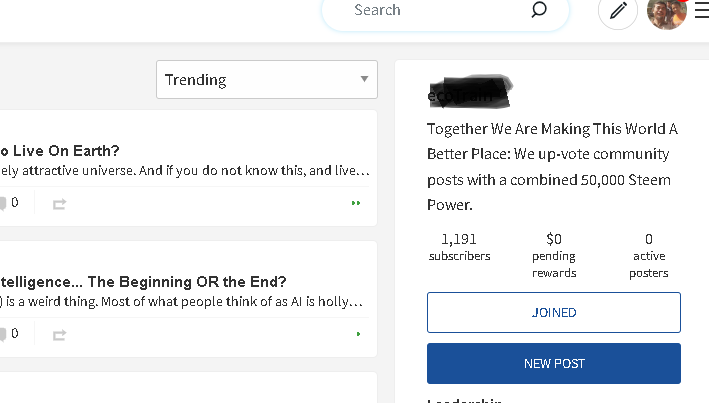Image resolution: width=709 pixels, height=403 pixels.
Task: Reblog the "Live On Earth?" post
Action: 59,203
